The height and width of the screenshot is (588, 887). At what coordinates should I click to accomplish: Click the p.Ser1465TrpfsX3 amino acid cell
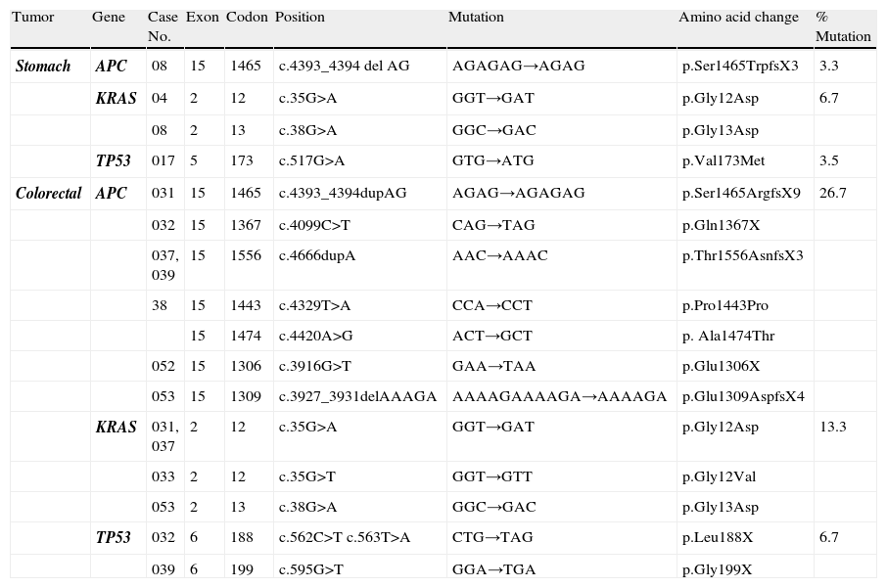[x=740, y=67]
